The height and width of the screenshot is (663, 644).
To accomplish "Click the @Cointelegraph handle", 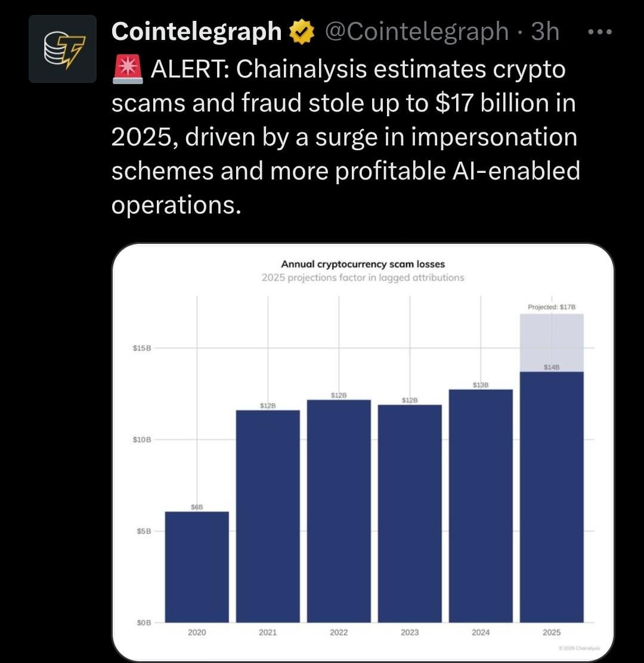I will pos(416,32).
